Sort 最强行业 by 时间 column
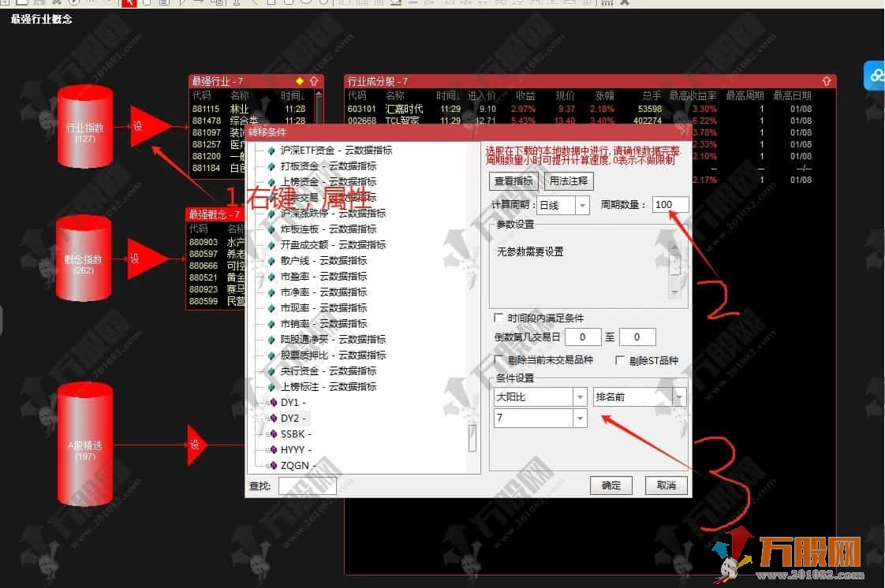The image size is (885, 588). (292, 96)
